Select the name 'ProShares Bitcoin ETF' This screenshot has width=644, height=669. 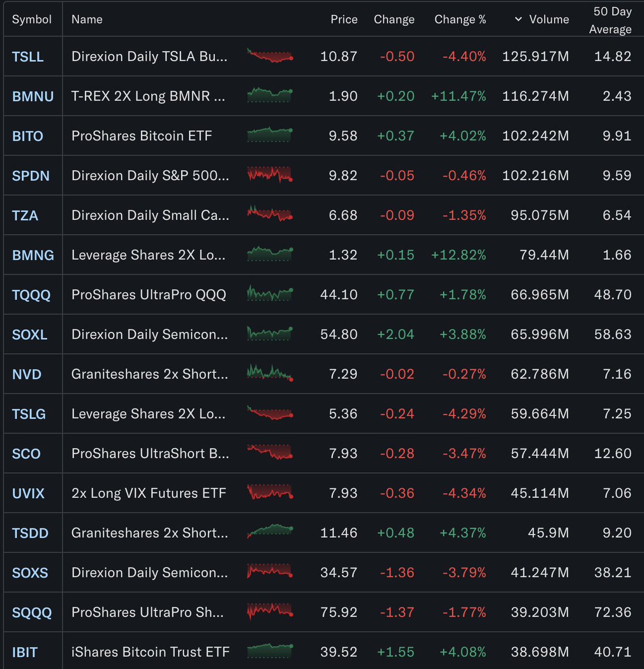142,136
